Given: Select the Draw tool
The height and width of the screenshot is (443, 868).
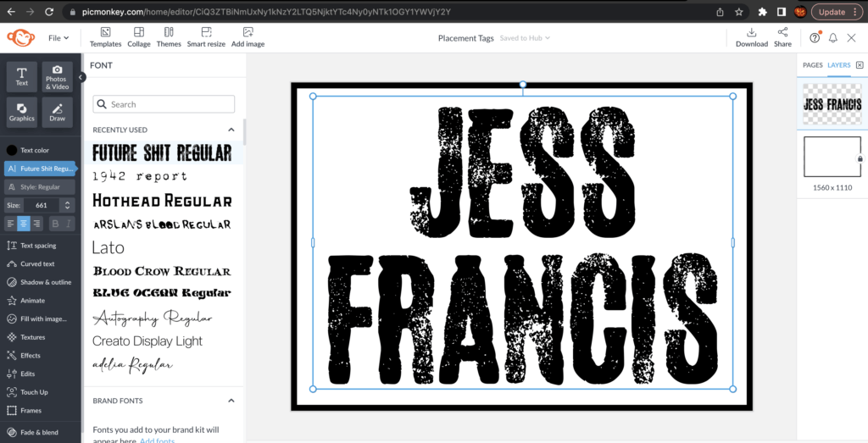Looking at the screenshot, I should tap(58, 112).
